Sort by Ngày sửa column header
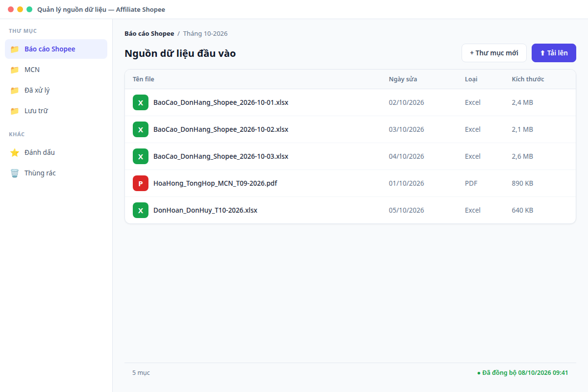 click(x=403, y=79)
